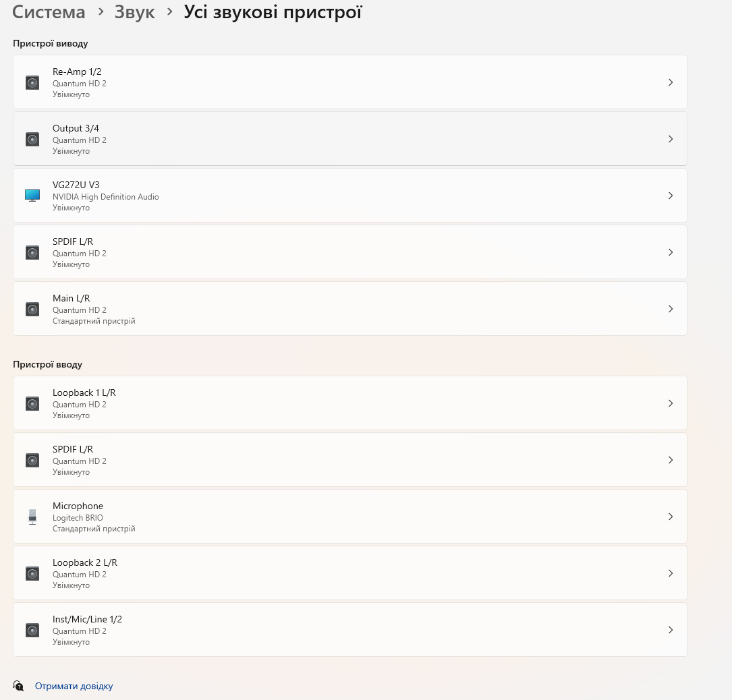Click Quantum HD 2 under Output 3/4
732x700 pixels.
click(80, 140)
